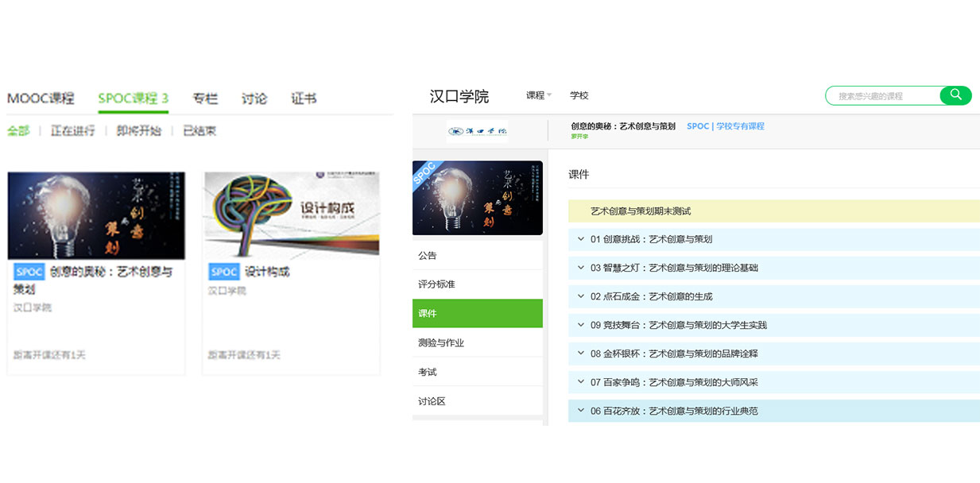980x483 pixels.
Task: Filter courses by 全部
Action: coord(18,131)
